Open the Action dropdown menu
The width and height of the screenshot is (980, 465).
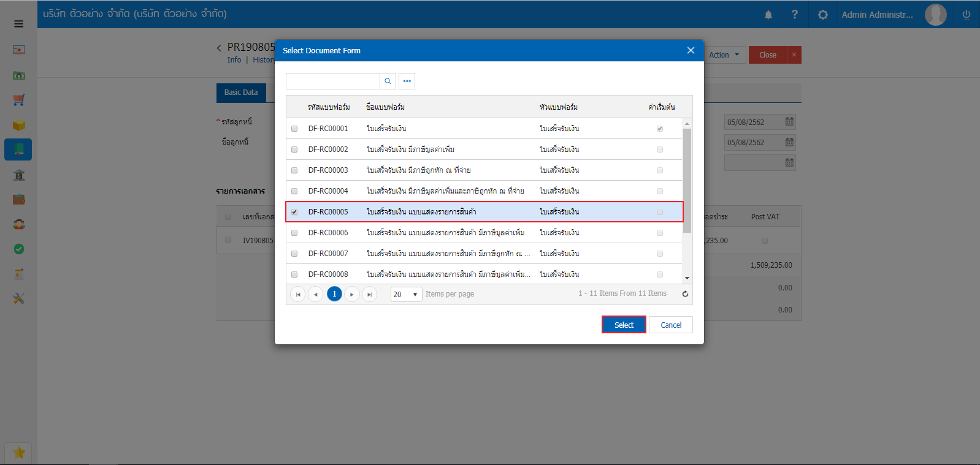click(x=724, y=55)
